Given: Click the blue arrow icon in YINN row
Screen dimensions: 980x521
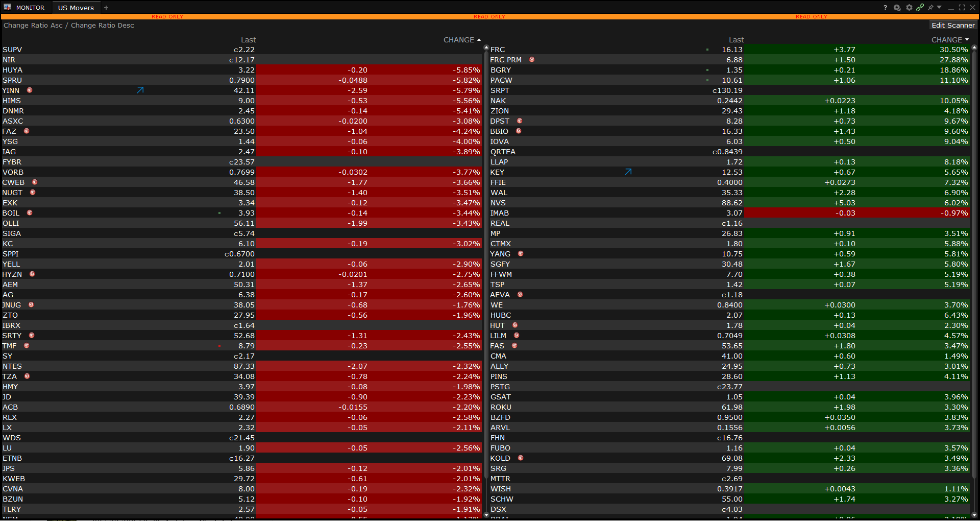Looking at the screenshot, I should pos(140,90).
